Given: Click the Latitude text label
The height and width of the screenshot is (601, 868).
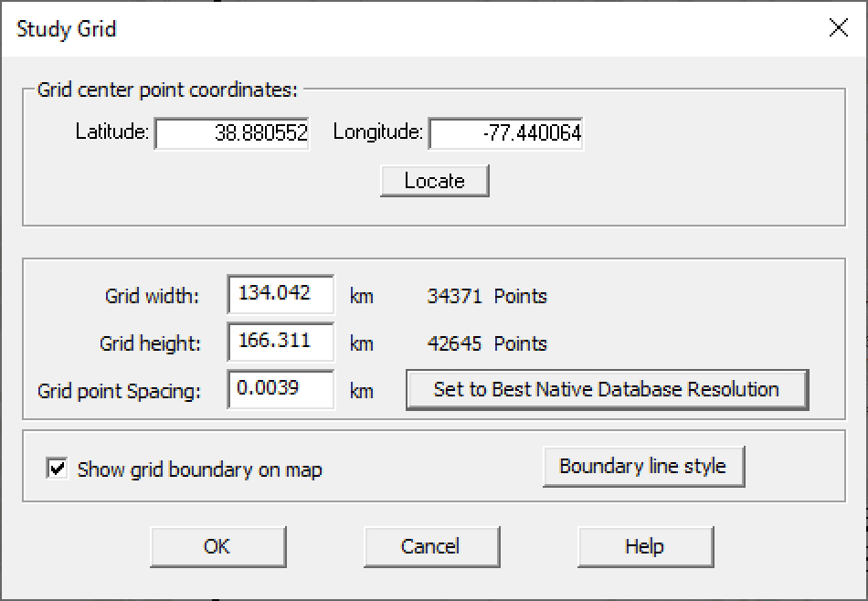Looking at the screenshot, I should pyautogui.click(x=111, y=132).
